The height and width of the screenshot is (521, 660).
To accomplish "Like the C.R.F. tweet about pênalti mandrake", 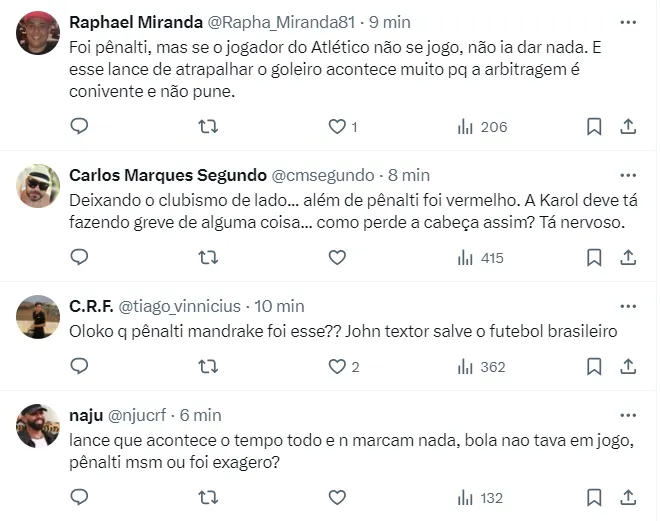I will [337, 367].
